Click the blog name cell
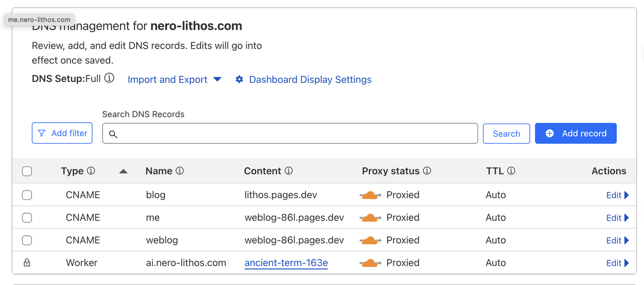 click(155, 195)
